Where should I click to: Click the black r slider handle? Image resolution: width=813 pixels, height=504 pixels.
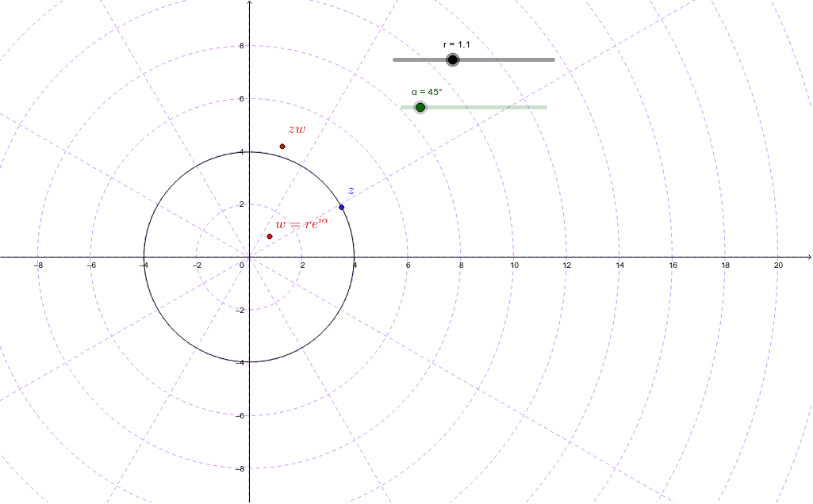[x=453, y=59]
